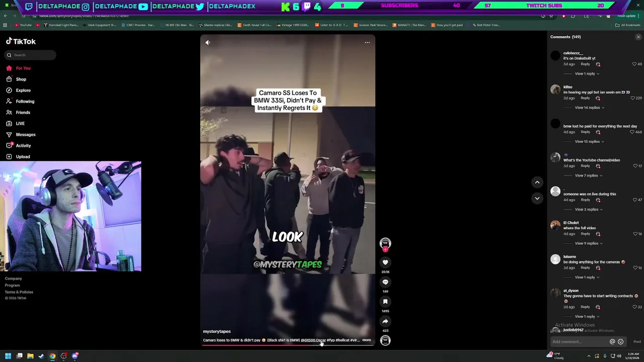Post the comment

pyautogui.click(x=637, y=342)
